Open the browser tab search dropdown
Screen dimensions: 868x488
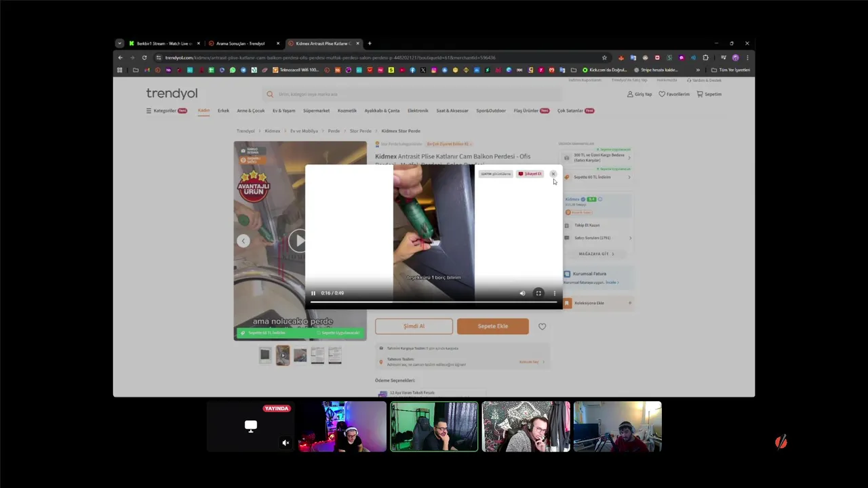pos(119,43)
